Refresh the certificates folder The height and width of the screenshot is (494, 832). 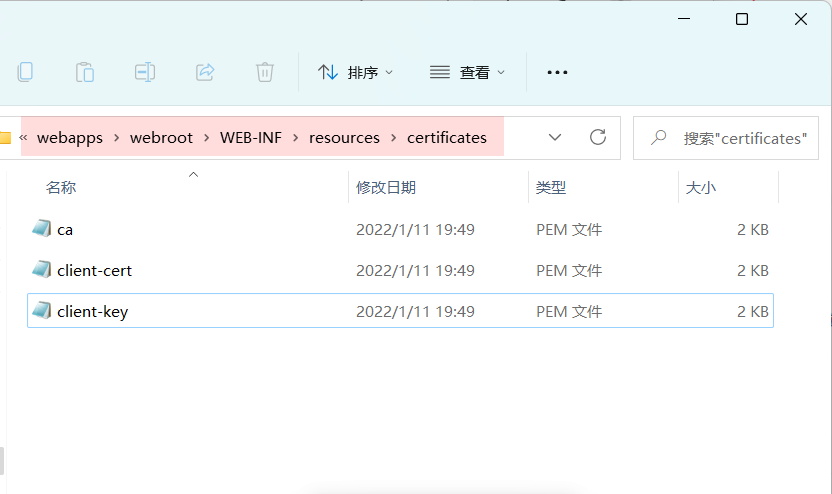[598, 137]
